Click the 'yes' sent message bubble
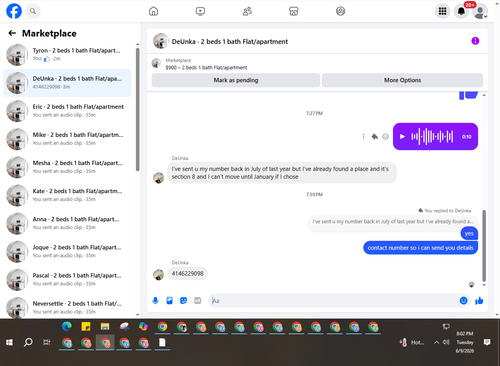 pos(469,233)
